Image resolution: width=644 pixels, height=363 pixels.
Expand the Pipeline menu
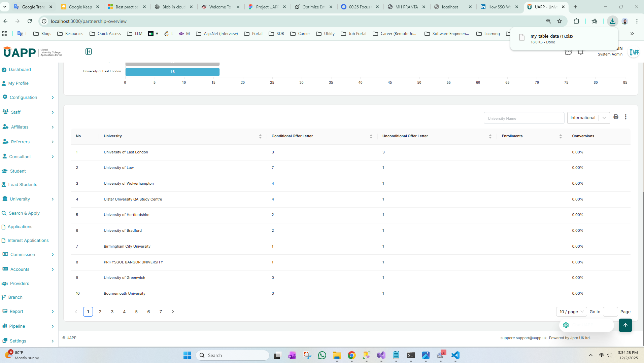[29, 326]
